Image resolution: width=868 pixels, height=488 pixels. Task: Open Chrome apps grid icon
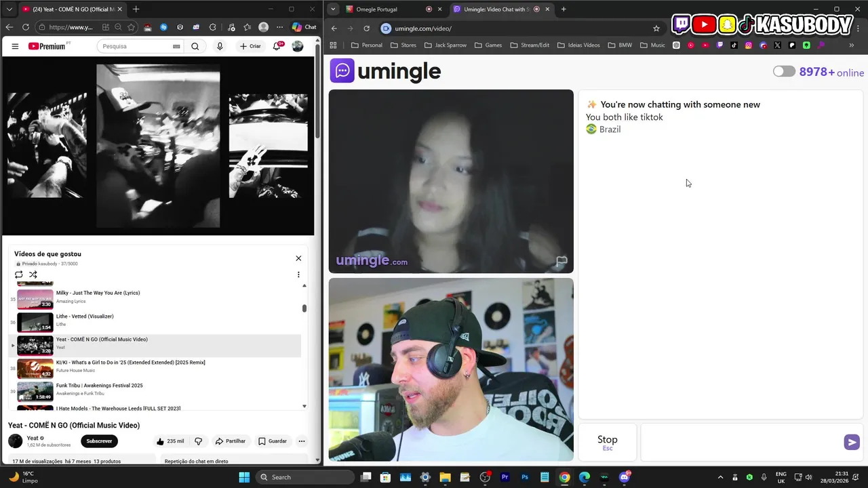pyautogui.click(x=333, y=45)
